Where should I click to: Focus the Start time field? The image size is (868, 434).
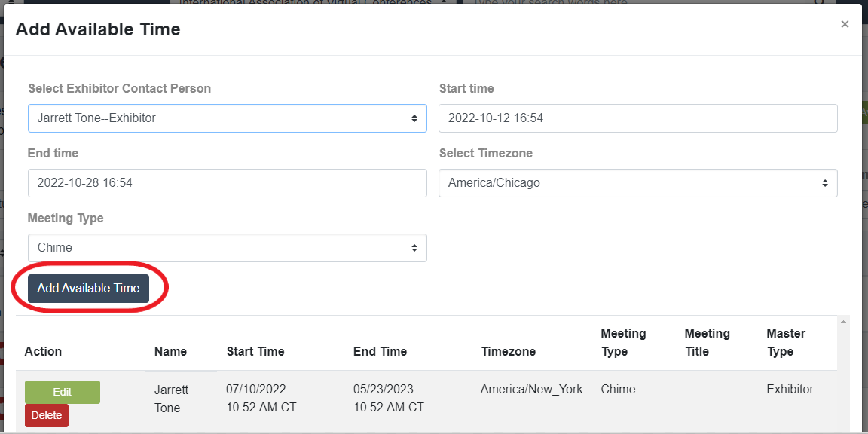[x=637, y=118]
